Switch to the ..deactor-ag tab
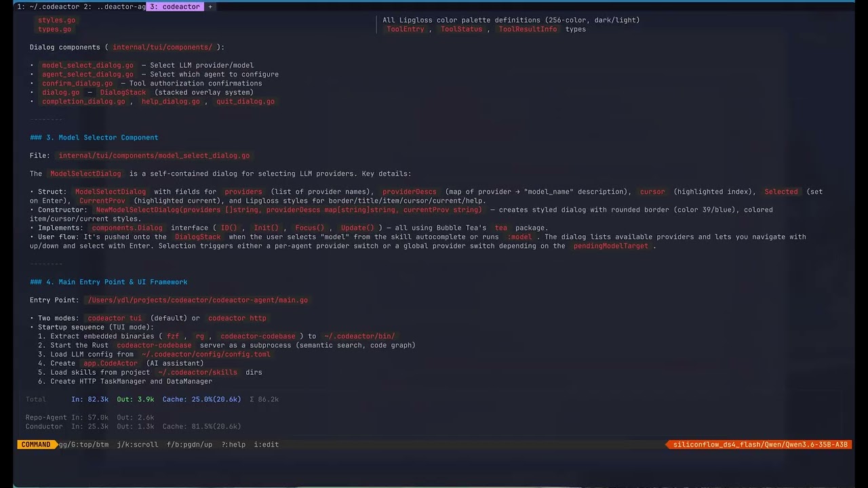This screenshot has width=868, height=488. (x=114, y=7)
